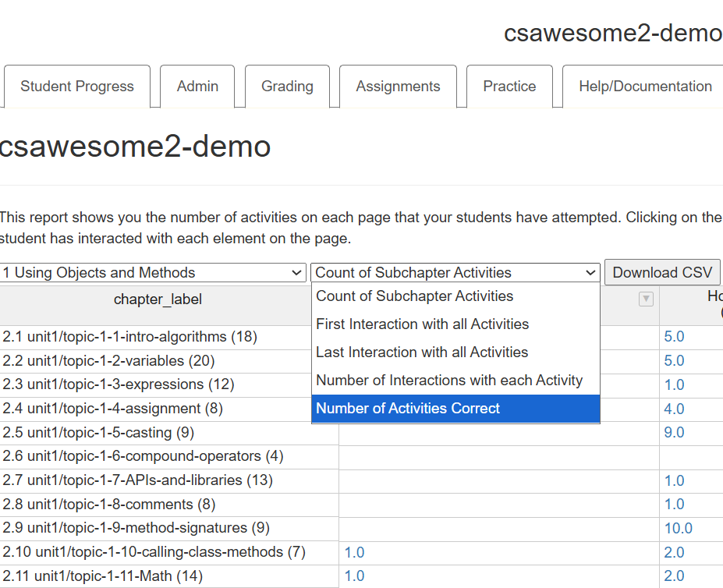Screen dimensions: 723x588
Task: Open the Assignments tab
Action: coord(398,87)
